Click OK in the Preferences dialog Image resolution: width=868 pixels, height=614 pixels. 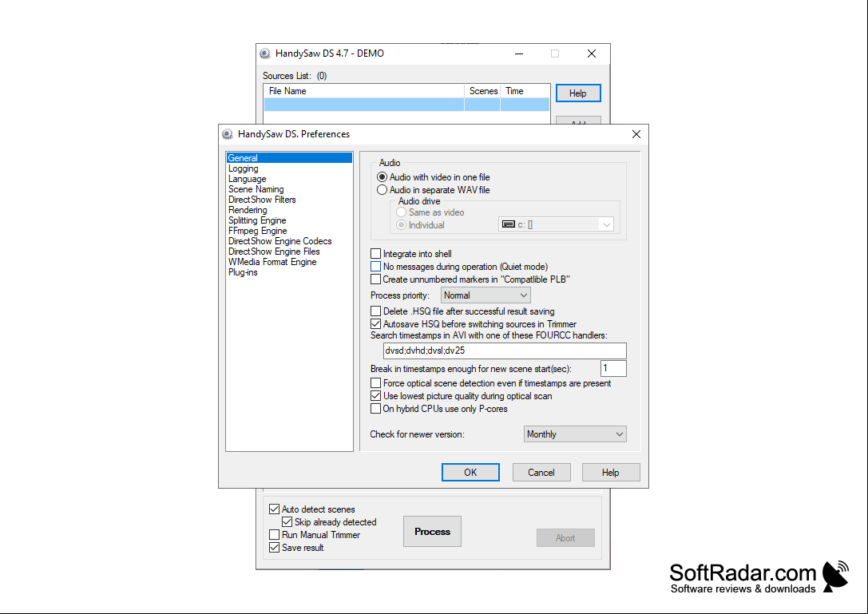(470, 472)
